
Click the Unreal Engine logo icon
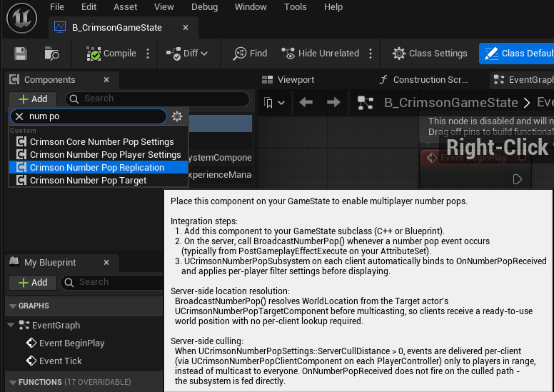[x=21, y=18]
